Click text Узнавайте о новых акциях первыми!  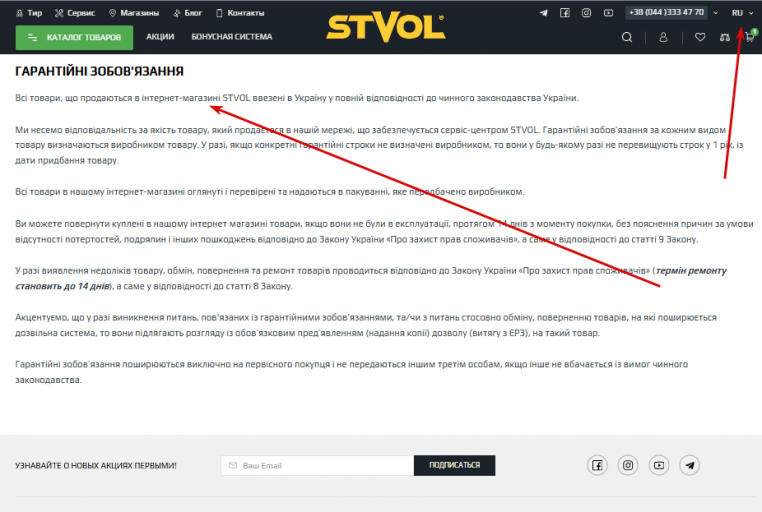point(96,465)
